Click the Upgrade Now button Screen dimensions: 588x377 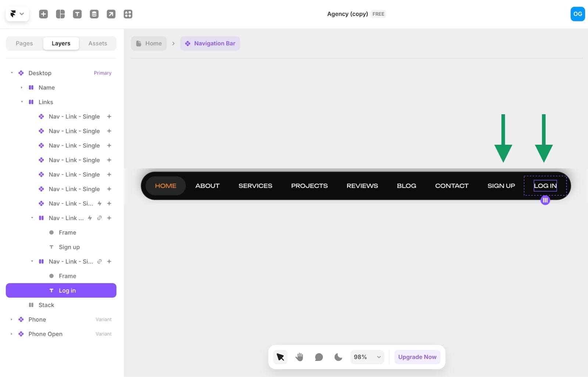pos(417,356)
